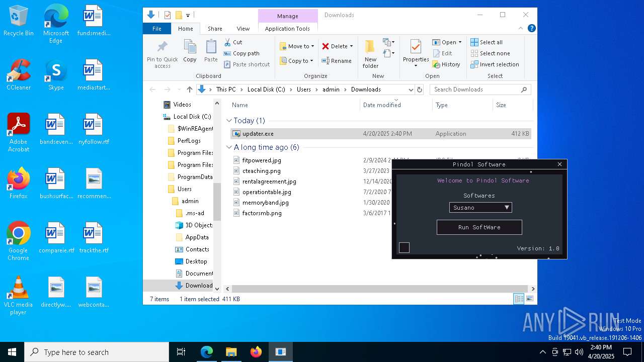This screenshot has width=644, height=362.
Task: Click Local Disk (C:) breadcrumb
Action: pyautogui.click(x=266, y=89)
